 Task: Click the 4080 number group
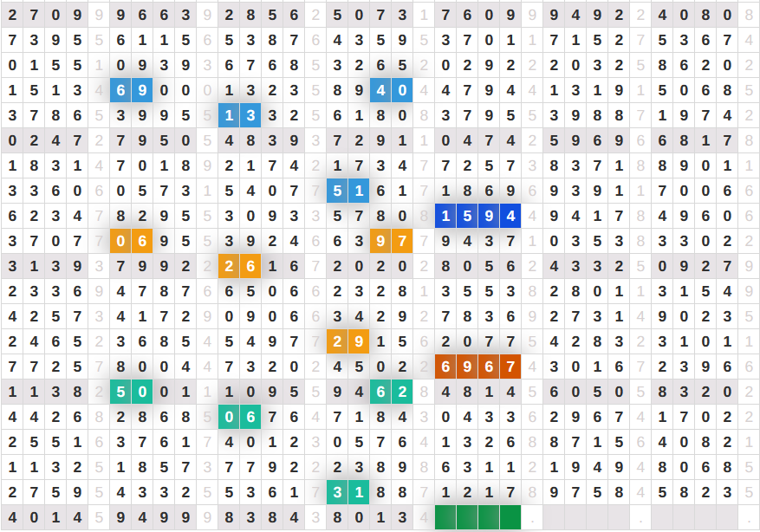(x=694, y=15)
